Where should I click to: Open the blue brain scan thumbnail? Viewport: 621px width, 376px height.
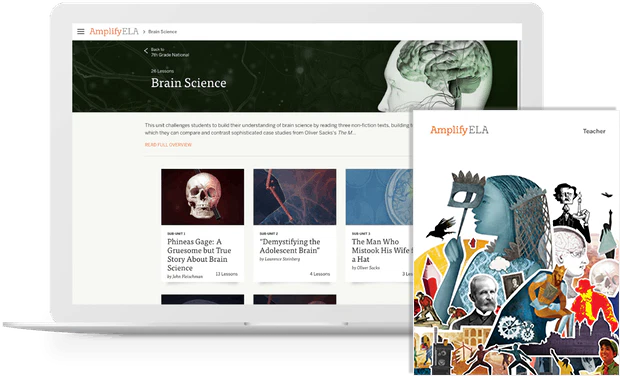(x=379, y=197)
